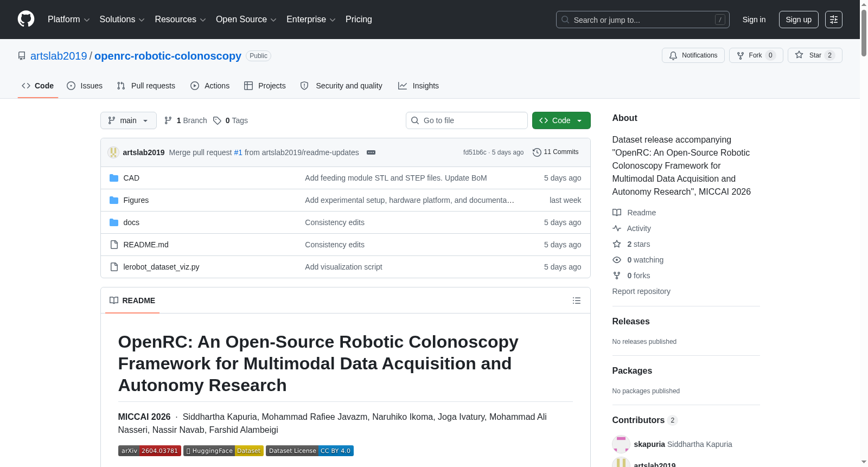Expand the Platform menu
Screen dimensions: 868x467
[68, 20]
